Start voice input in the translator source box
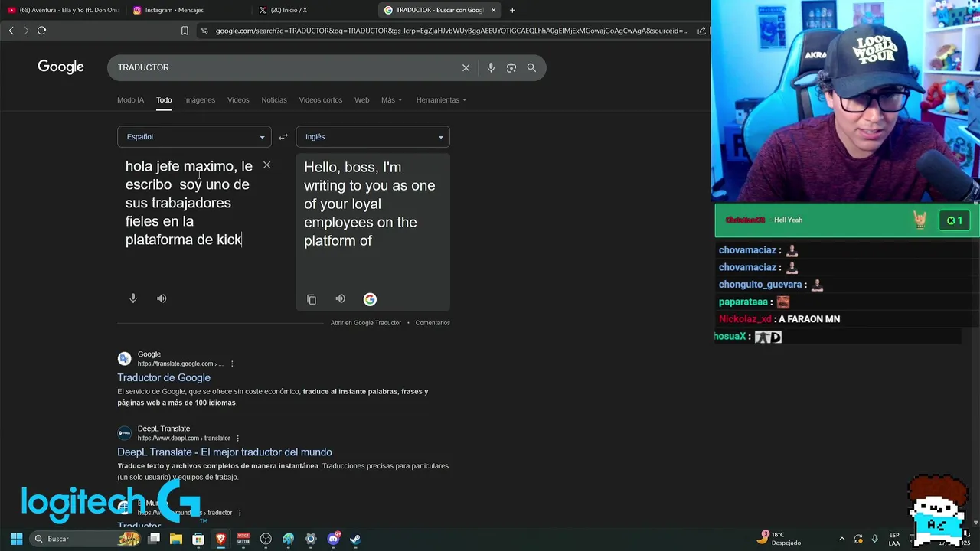 [x=133, y=298]
